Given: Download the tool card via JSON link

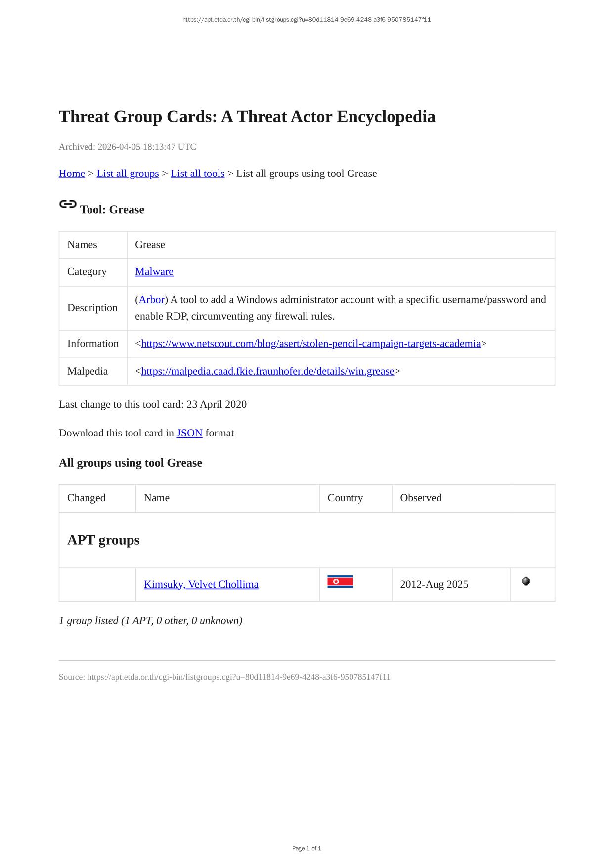Looking at the screenshot, I should tap(189, 433).
